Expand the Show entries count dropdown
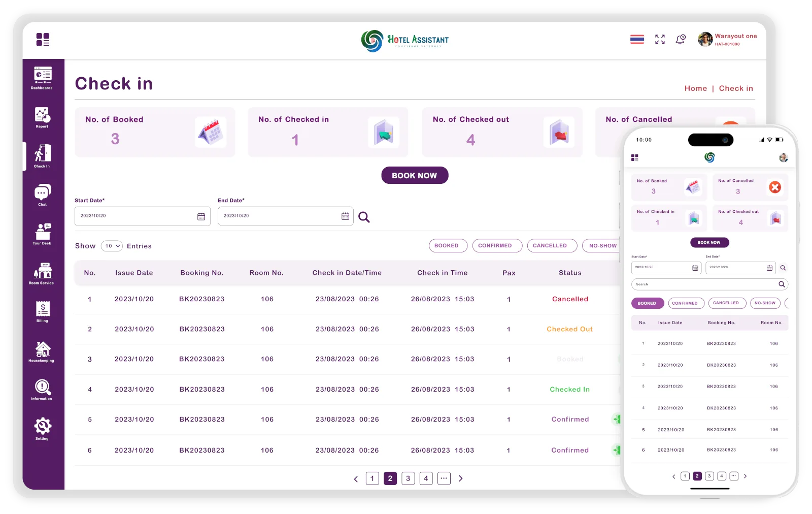The image size is (812, 514). (112, 246)
